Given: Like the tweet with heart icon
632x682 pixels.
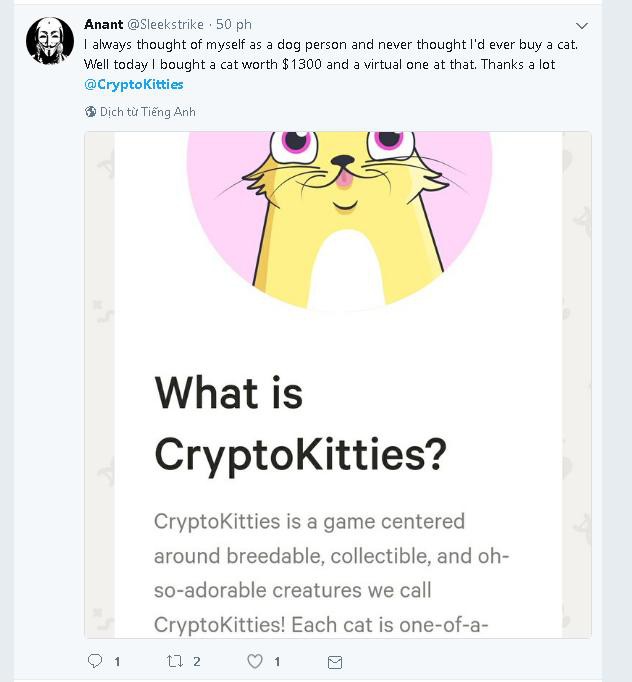Looking at the screenshot, I should coord(255,661).
